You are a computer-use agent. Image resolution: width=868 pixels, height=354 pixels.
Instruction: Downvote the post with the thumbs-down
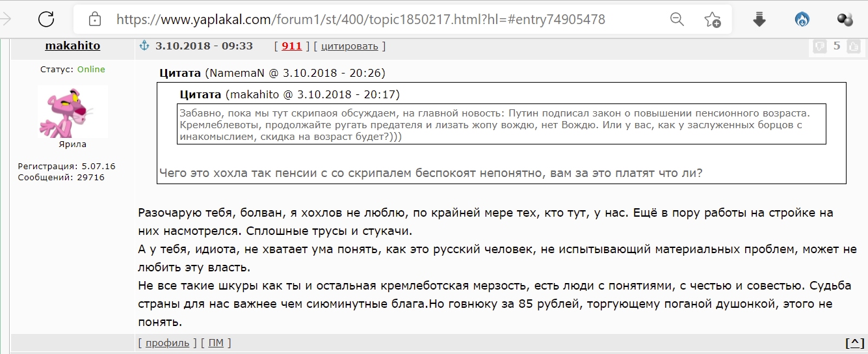coord(820,46)
